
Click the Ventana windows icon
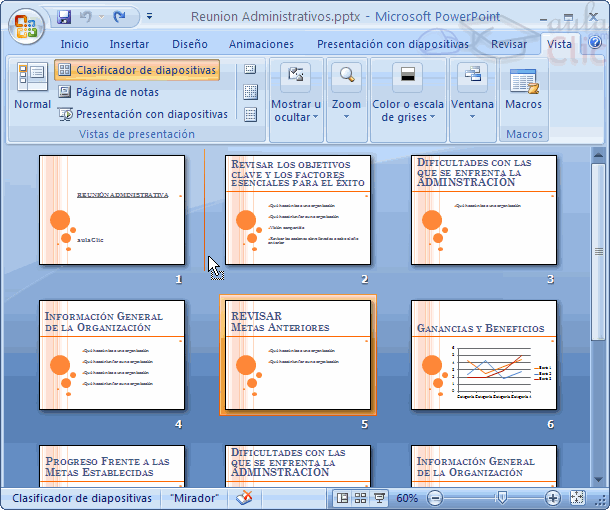(x=472, y=76)
